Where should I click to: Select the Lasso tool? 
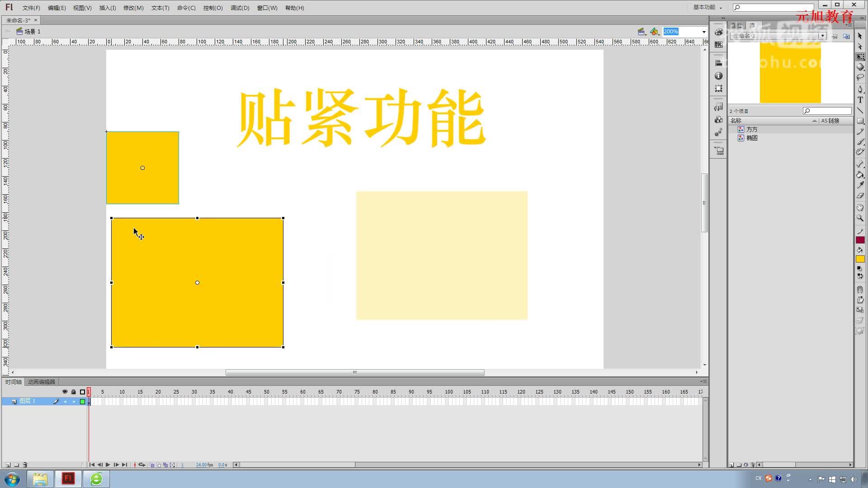(860, 78)
